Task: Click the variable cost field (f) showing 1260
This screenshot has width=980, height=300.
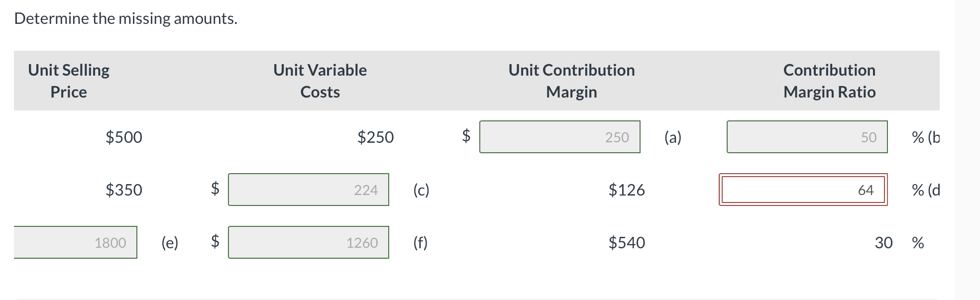Action: [308, 243]
